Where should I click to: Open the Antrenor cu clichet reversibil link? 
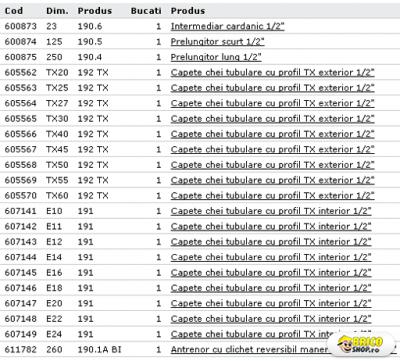[x=249, y=349]
